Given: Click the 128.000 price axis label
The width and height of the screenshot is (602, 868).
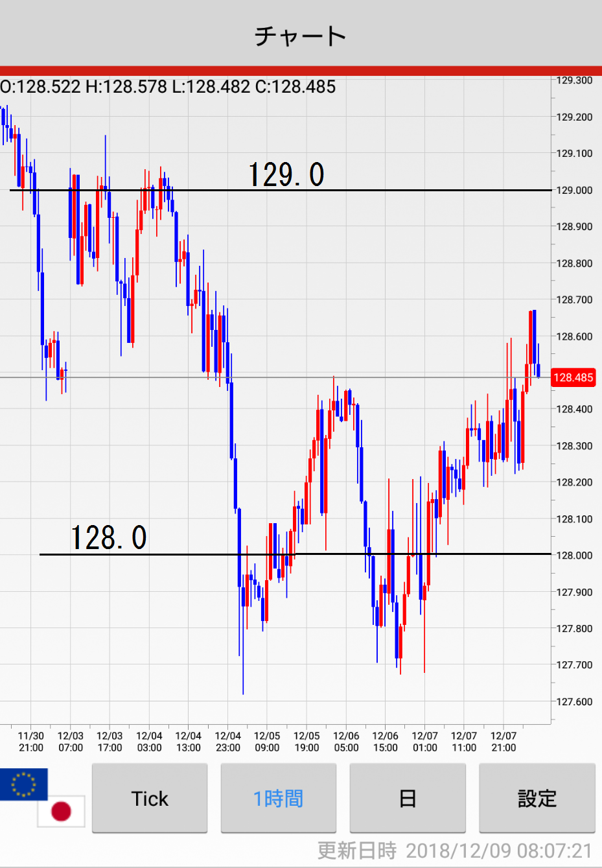Looking at the screenshot, I should click(x=574, y=555).
